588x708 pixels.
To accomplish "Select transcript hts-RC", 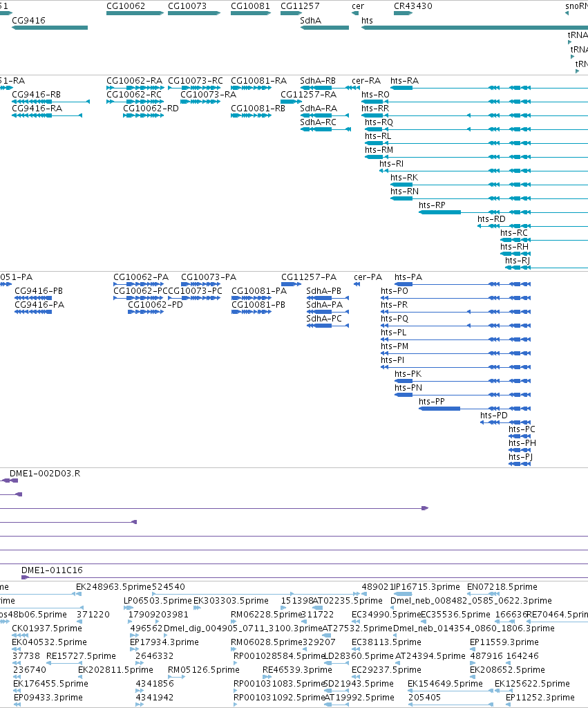I will tap(544, 240).
